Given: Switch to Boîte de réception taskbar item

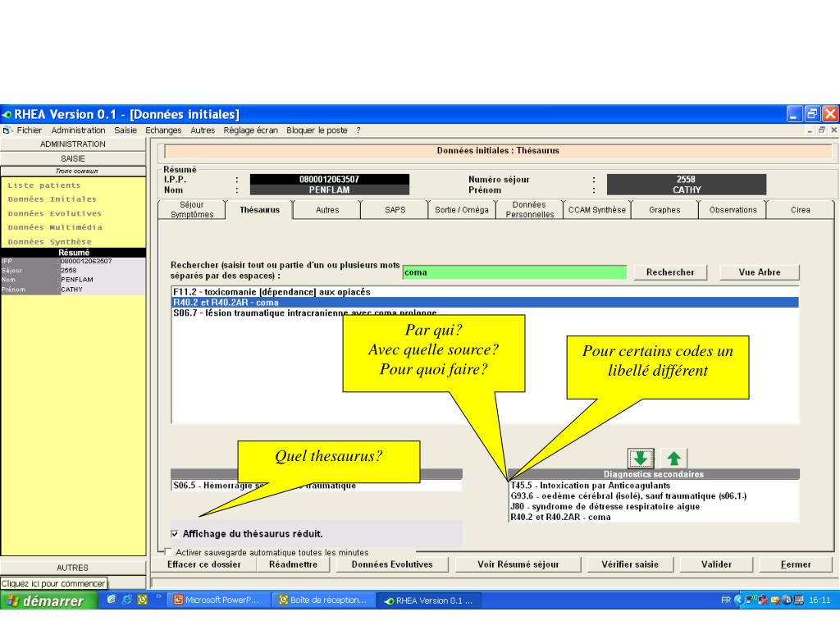Looking at the screenshot, I should point(323,600).
